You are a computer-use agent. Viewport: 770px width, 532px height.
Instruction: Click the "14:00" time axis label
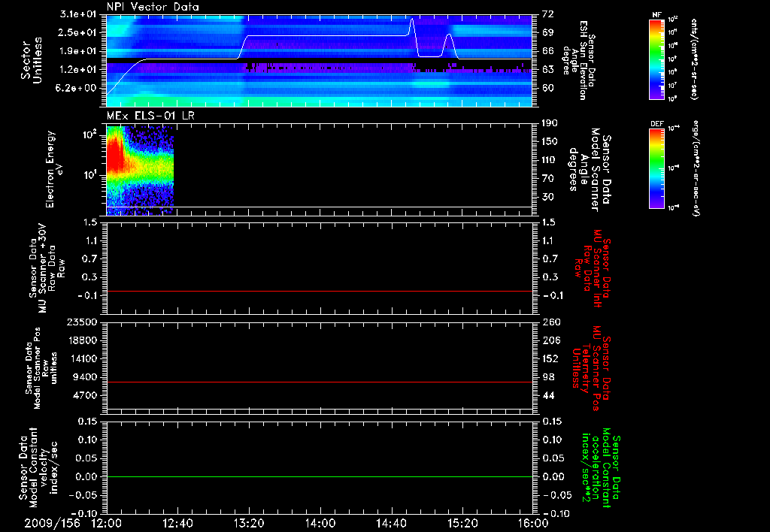point(320,523)
